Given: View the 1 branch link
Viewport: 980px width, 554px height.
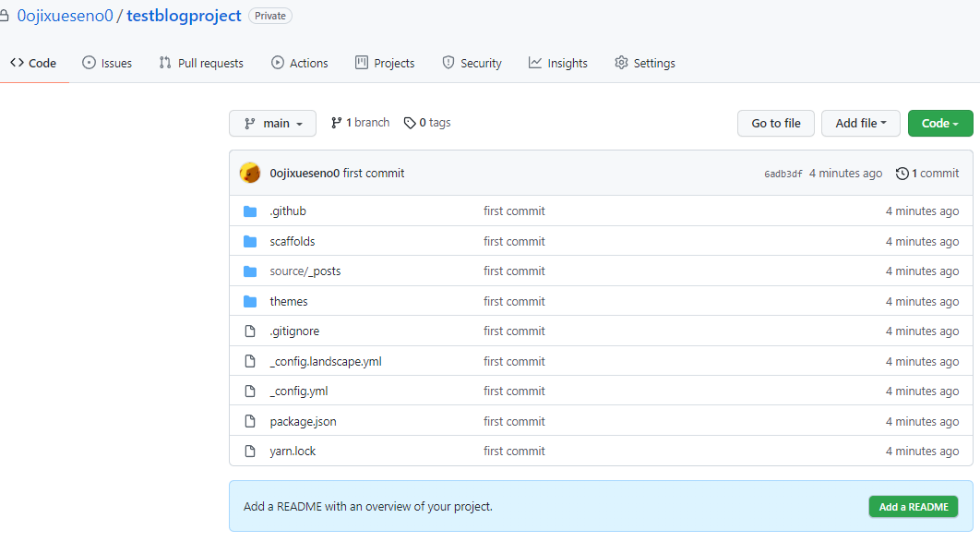Looking at the screenshot, I should tap(360, 123).
